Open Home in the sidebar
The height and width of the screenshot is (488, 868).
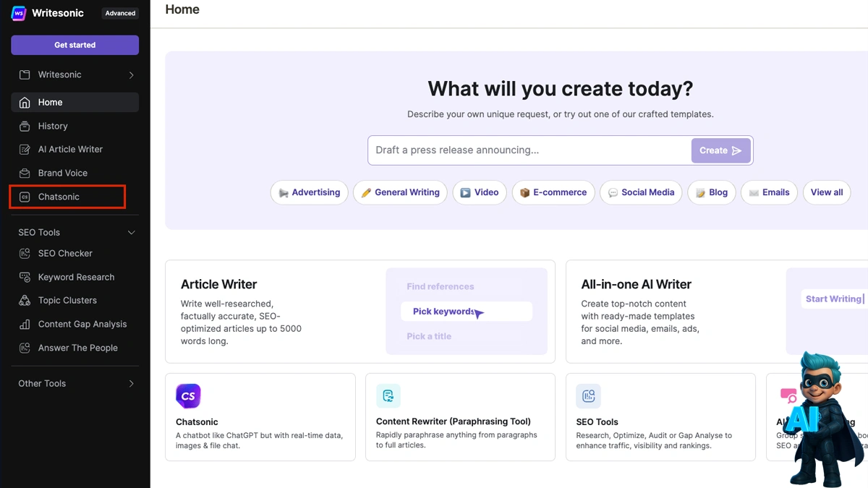75,103
